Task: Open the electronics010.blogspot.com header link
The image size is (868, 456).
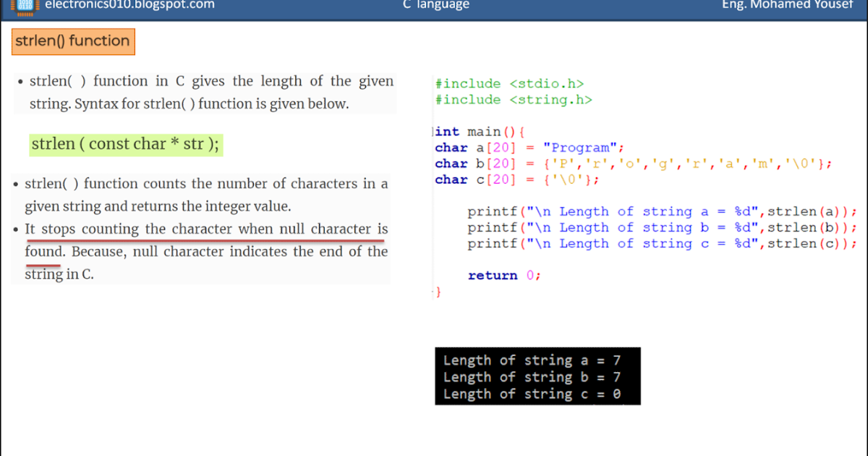Action: pyautogui.click(x=129, y=4)
